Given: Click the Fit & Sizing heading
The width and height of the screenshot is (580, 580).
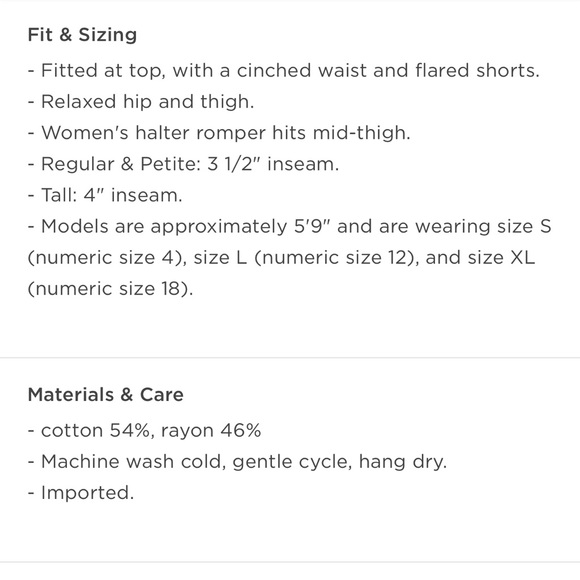Looking at the screenshot, I should coord(82,35).
